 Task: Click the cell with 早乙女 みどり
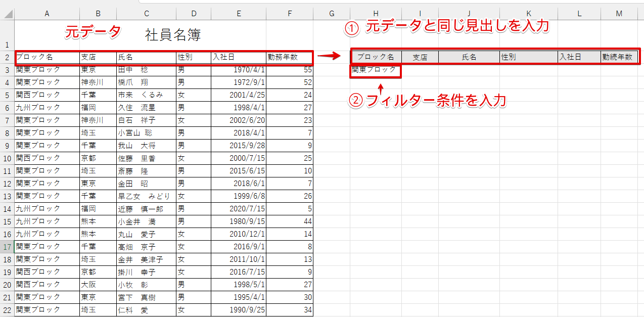[146, 196]
